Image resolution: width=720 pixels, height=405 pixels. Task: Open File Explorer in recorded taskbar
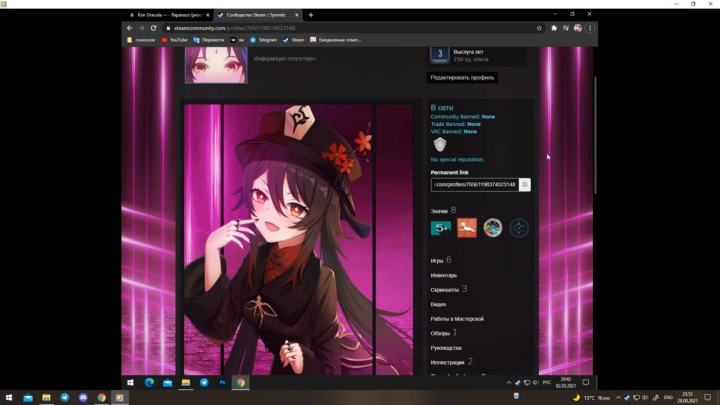[186, 382]
